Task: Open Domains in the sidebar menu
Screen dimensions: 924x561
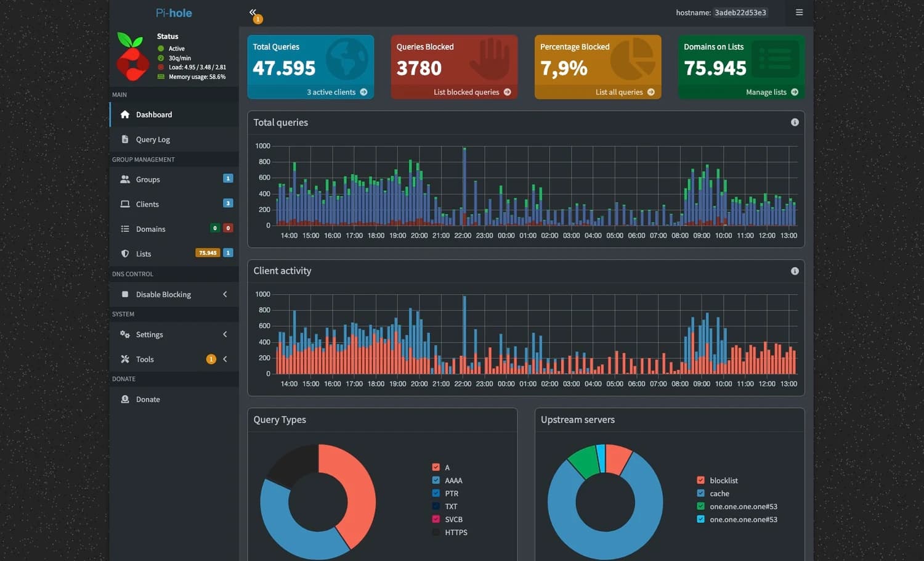Action: 174,229
